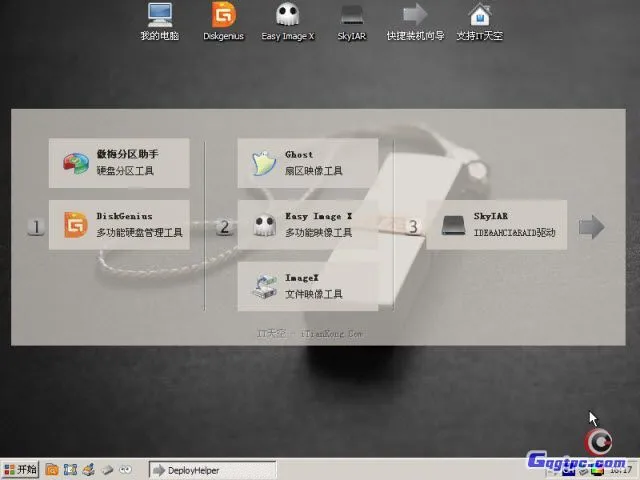This screenshot has width=640, height=480.
Task: Open the Diskgenius desktop shortcut
Action: (x=223, y=21)
